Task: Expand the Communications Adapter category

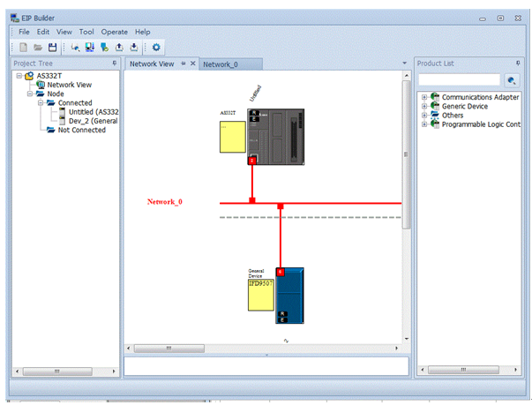Action: click(424, 97)
